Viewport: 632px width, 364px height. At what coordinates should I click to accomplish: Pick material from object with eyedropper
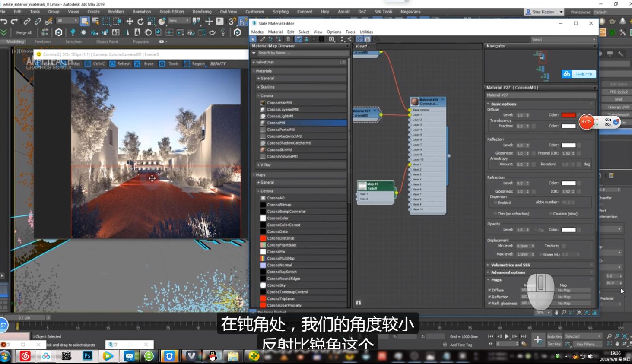point(262,39)
